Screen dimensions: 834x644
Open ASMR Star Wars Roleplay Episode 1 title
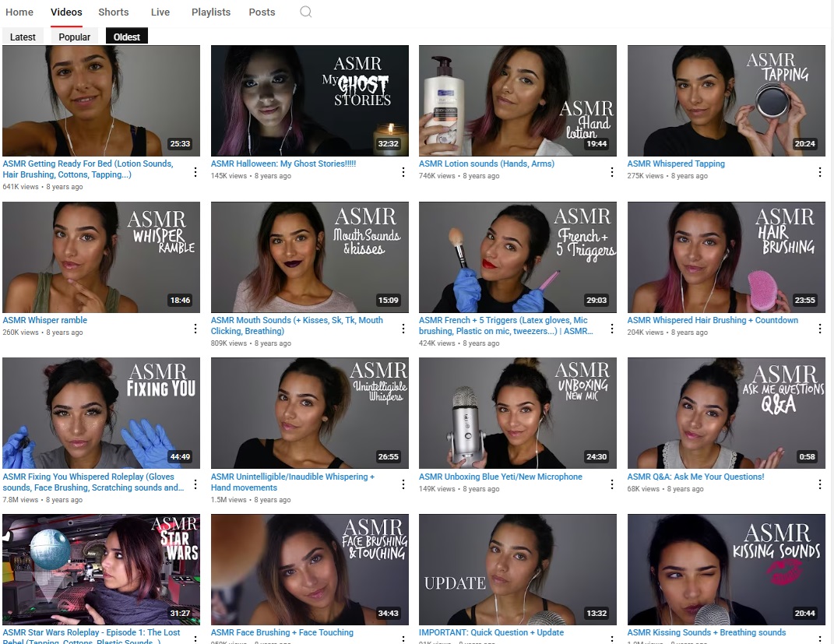click(91, 636)
